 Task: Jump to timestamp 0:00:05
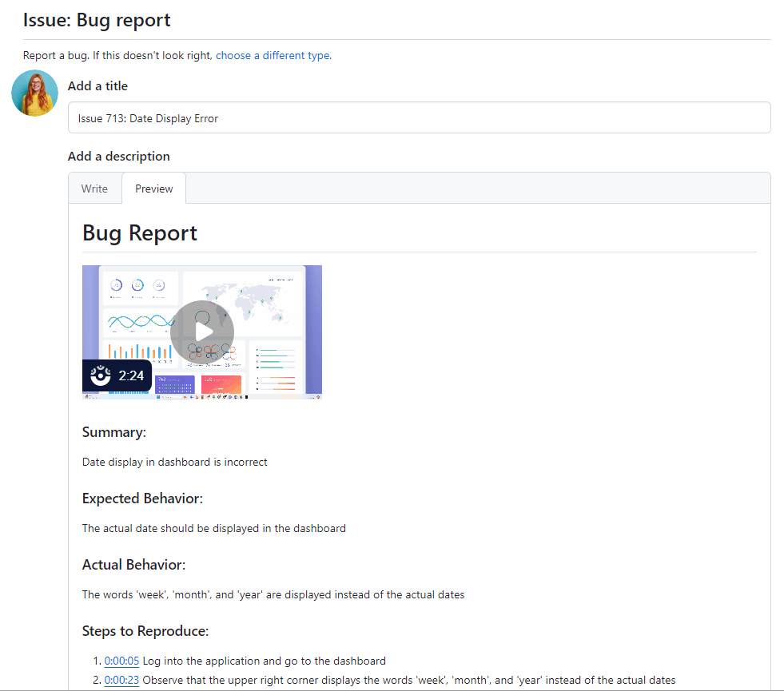tap(121, 661)
